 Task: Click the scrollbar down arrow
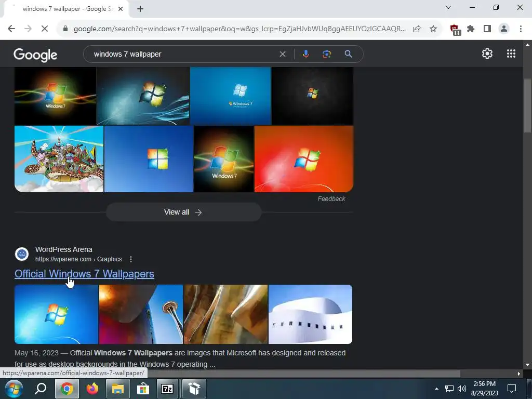point(527,365)
